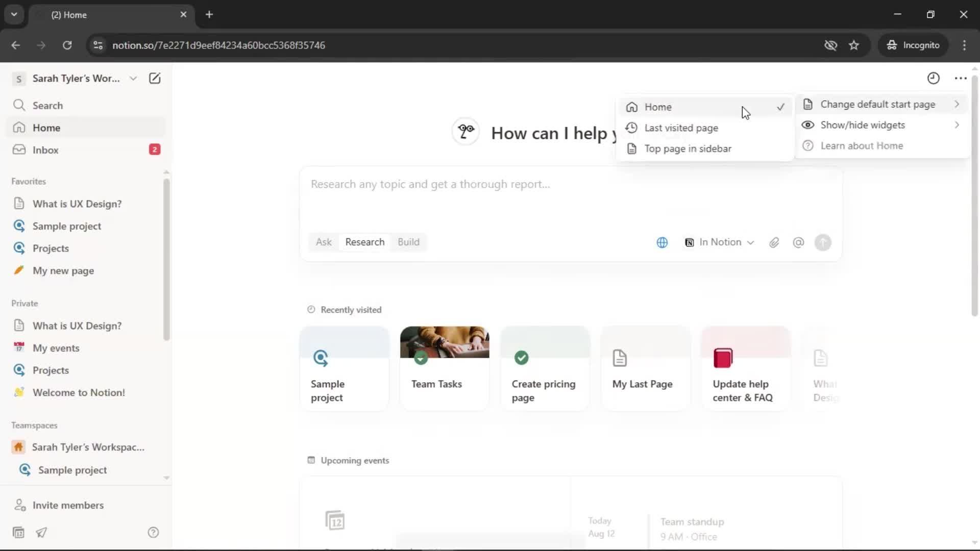This screenshot has width=980, height=551.
Task: Expand the Sarah Tyler's workspace switcher chevron
Action: click(133, 79)
